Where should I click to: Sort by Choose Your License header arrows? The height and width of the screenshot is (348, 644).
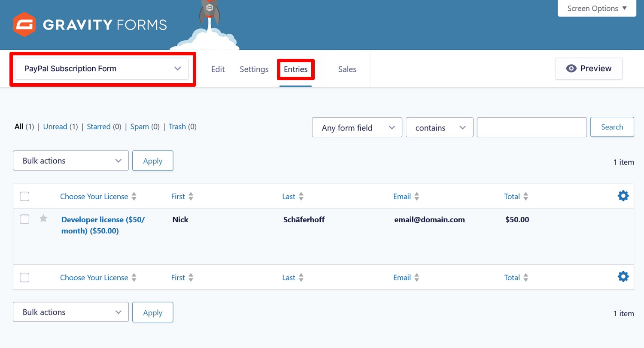coord(134,197)
